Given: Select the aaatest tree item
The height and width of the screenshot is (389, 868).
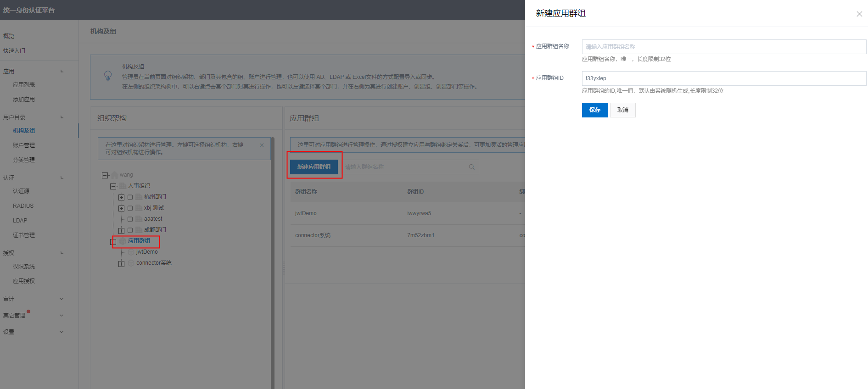Looking at the screenshot, I should pos(153,219).
